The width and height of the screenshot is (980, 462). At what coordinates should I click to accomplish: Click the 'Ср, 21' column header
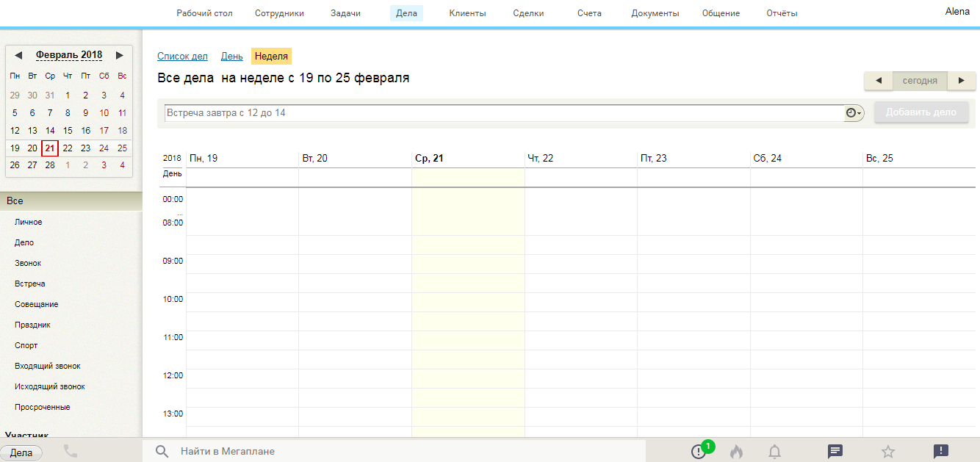pyautogui.click(x=429, y=159)
